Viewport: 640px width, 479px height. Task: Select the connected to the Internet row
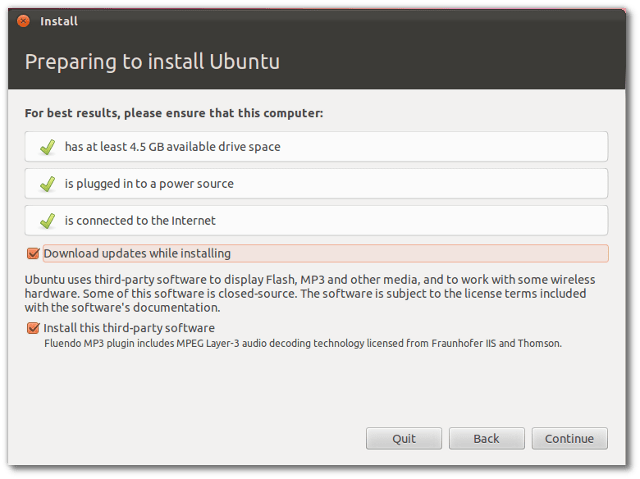tap(316, 220)
